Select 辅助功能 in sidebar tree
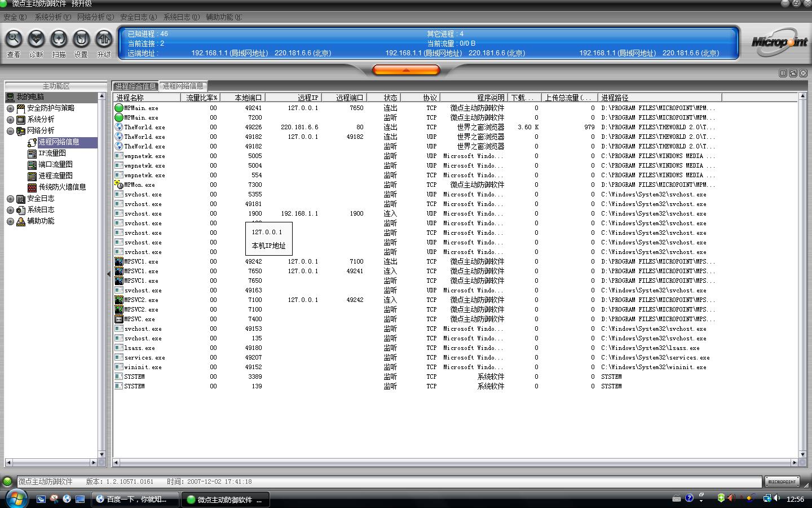 tap(41, 221)
